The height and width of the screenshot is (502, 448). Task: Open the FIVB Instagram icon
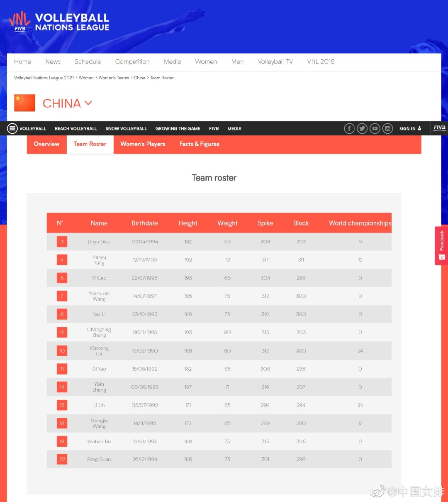(388, 129)
